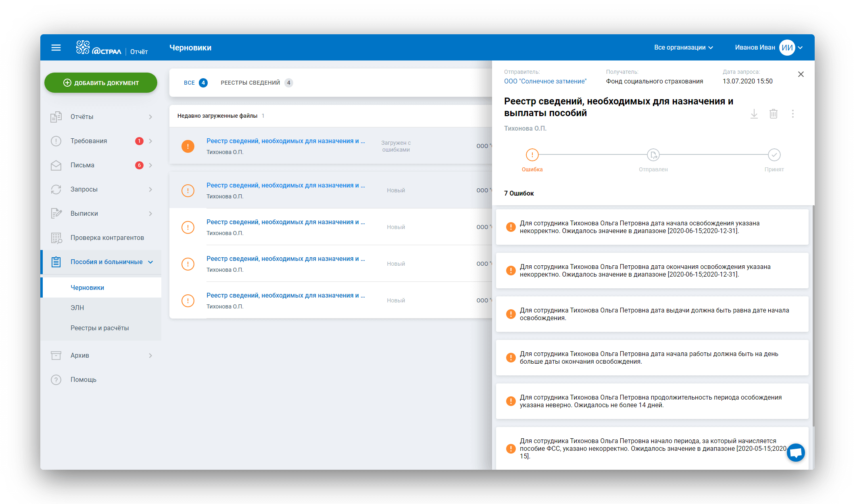This screenshot has height=504, width=855.
Task: Click Фонд социального страхования recipient text
Action: pos(655,81)
